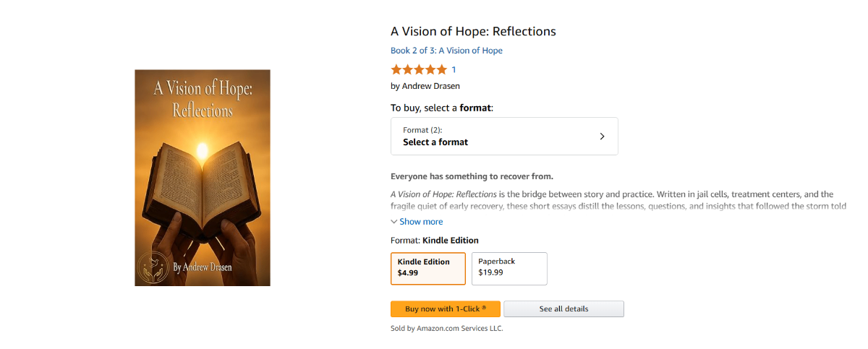Image resolution: width=868 pixels, height=349 pixels.
Task: Click the down chevron beside Show more
Action: (394, 222)
